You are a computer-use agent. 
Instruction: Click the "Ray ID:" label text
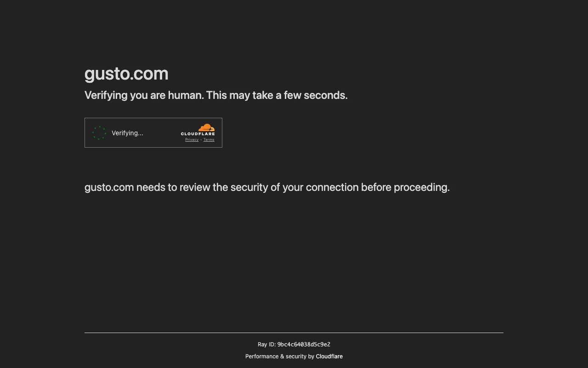click(266, 345)
